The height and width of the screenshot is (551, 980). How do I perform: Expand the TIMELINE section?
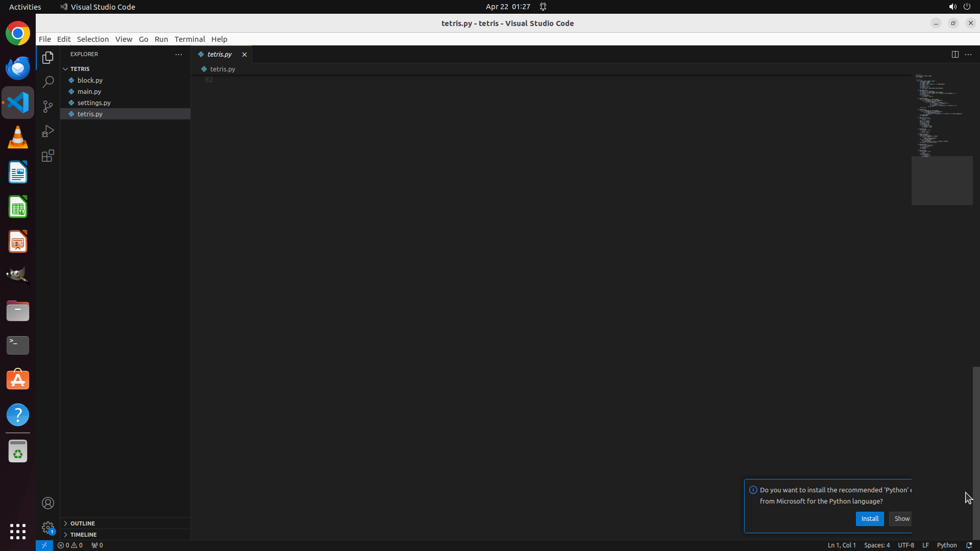[x=83, y=535]
